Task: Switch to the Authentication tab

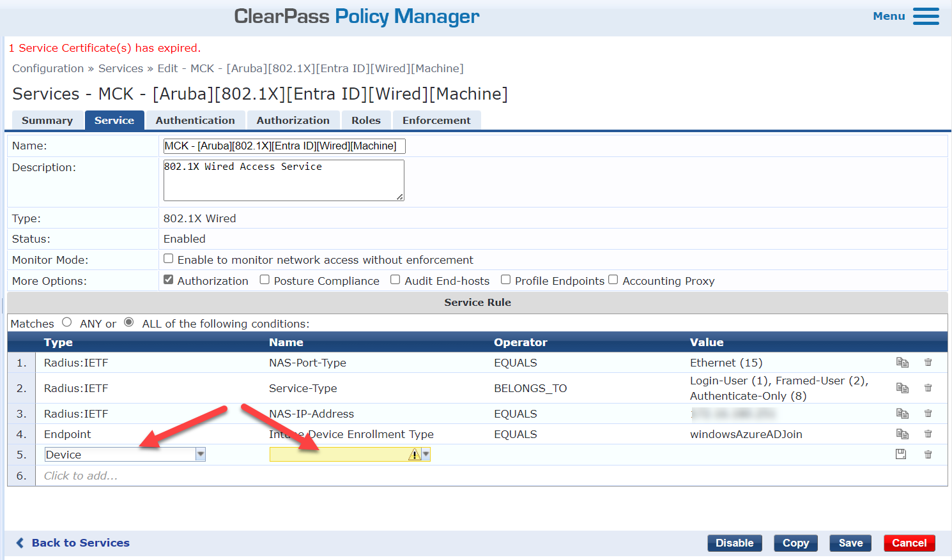Action: pyautogui.click(x=196, y=120)
